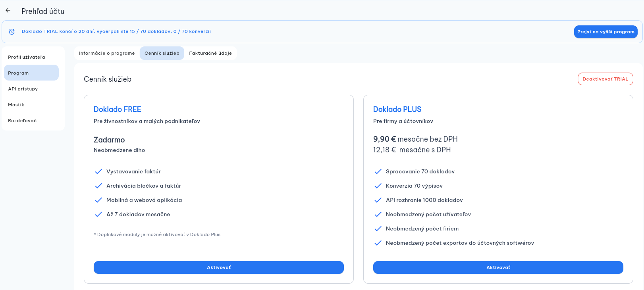Click the Zadarmo price label
The width and height of the screenshot is (644, 290).
pyautogui.click(x=109, y=140)
